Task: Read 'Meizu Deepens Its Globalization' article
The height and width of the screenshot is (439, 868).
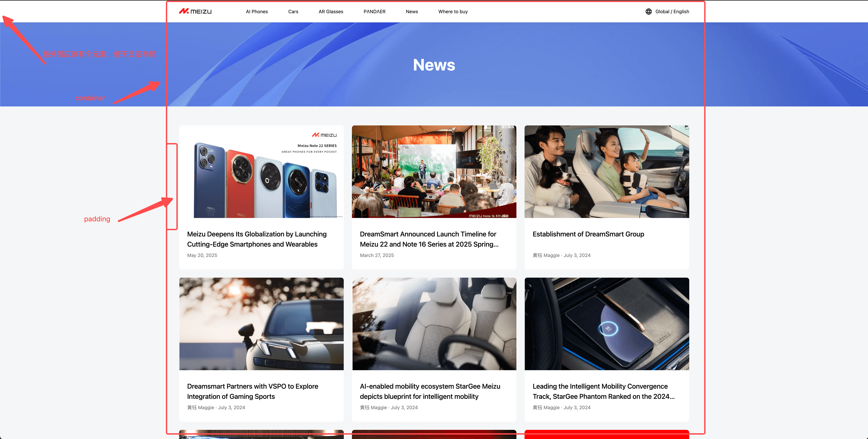Action: [257, 239]
